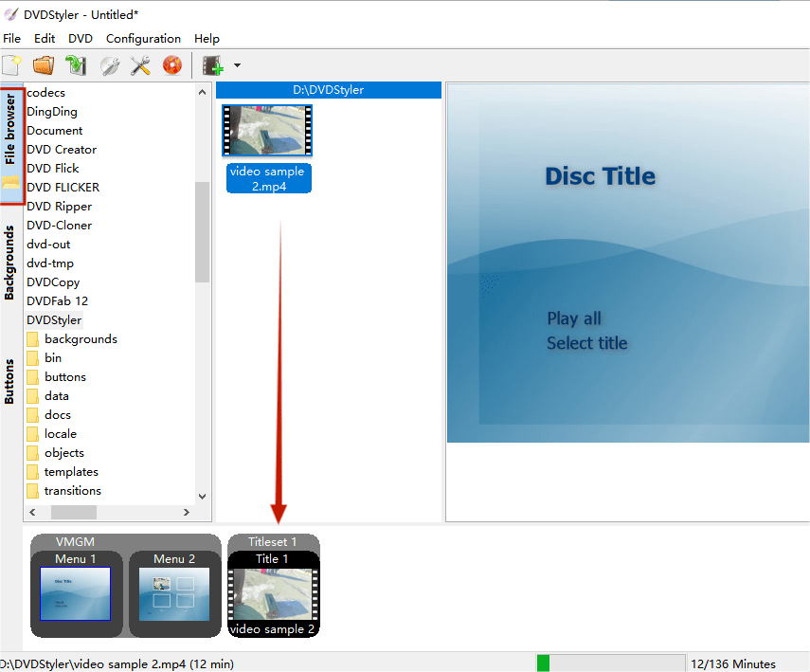Switch to the Backgrounds side tab
810x672 pixels.
pyautogui.click(x=10, y=263)
